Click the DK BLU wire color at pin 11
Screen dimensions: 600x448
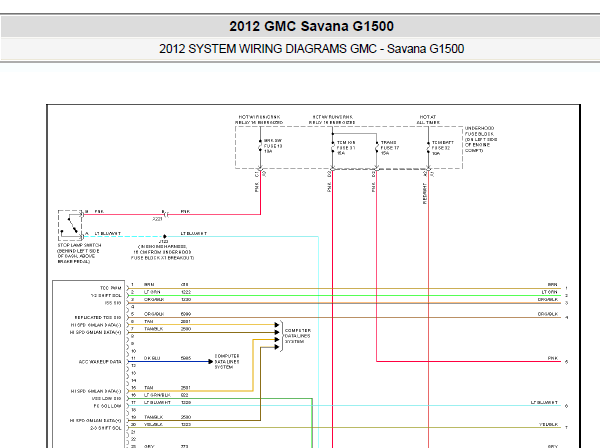(152, 358)
